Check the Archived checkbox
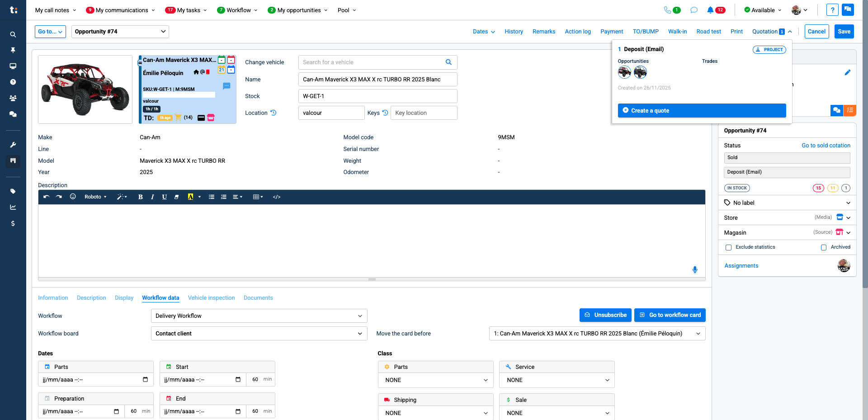Screen dimensions: 868x420 824,247
